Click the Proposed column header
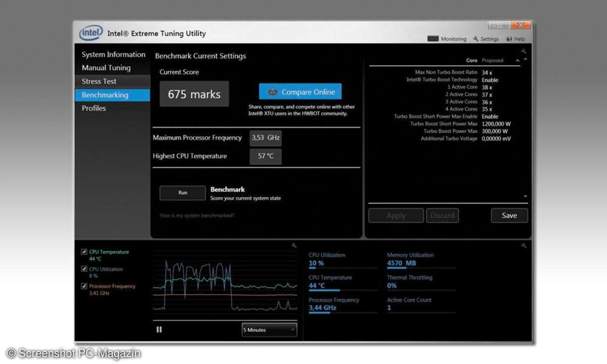Viewport: 607px width, 364px height. pos(493,61)
